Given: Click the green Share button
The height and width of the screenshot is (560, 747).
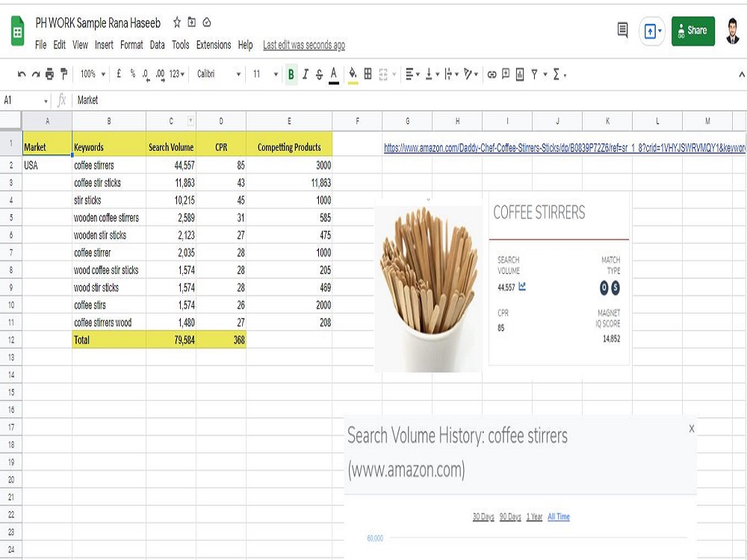Looking at the screenshot, I should click(692, 31).
